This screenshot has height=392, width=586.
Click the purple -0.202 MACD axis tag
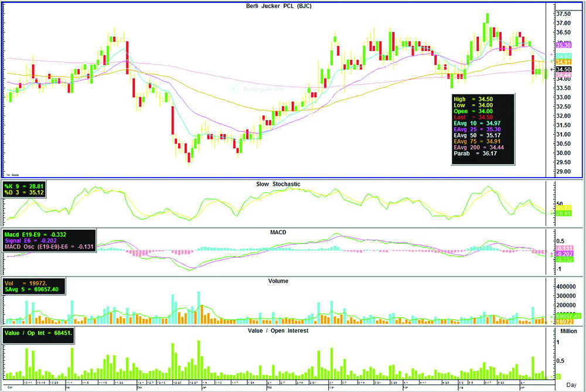click(x=565, y=254)
